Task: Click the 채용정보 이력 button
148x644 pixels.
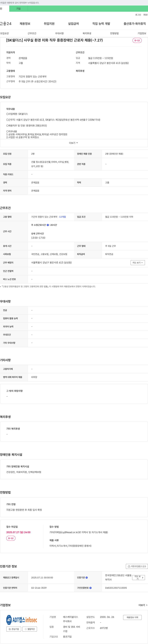Action: [x=132, y=618]
